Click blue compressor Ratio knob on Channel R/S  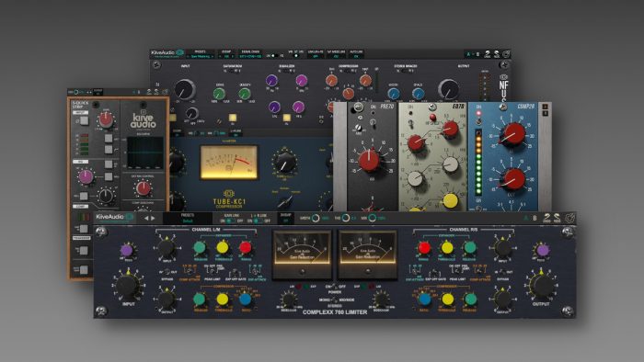424,300
